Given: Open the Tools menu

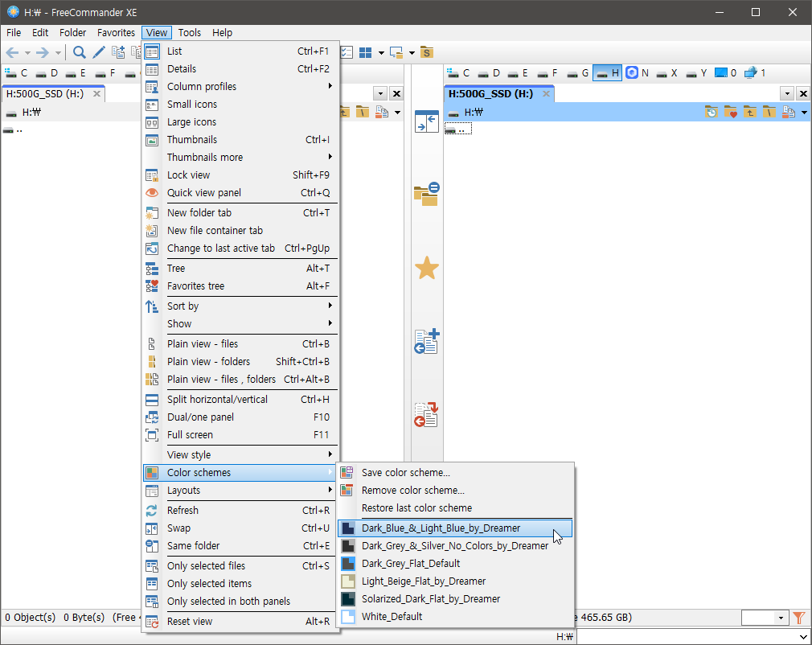Looking at the screenshot, I should [189, 33].
